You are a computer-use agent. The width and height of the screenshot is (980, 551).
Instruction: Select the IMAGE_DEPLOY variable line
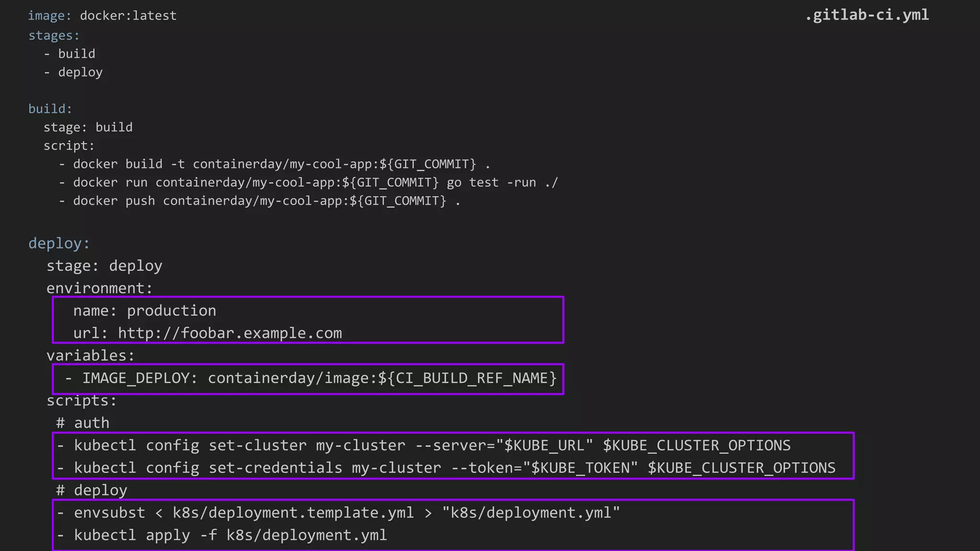point(311,378)
